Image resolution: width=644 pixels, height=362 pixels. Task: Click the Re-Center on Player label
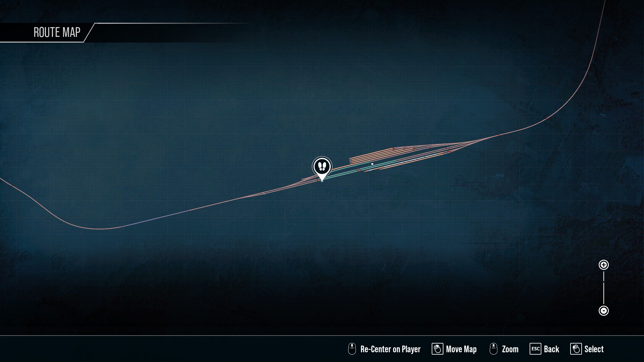(390, 349)
